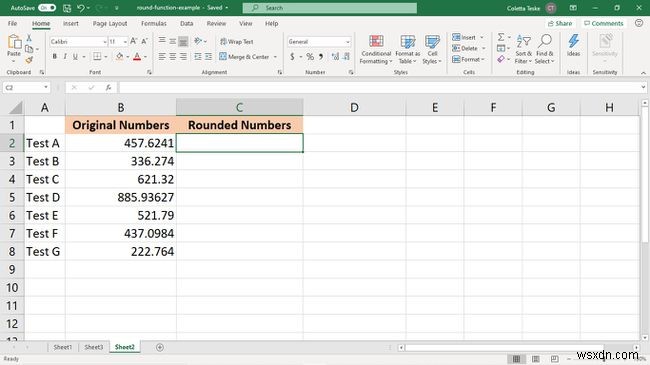Viewport: 650px width, 365px height.
Task: Select row 5 header
Action: (12, 197)
